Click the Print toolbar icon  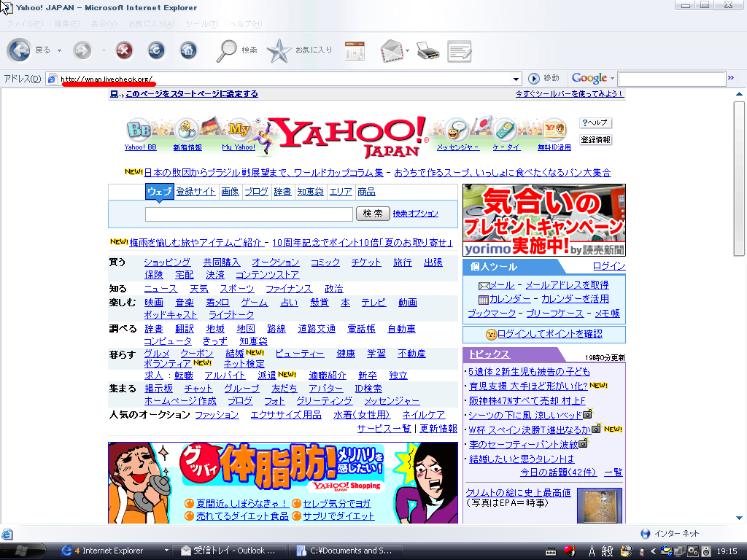click(x=427, y=50)
